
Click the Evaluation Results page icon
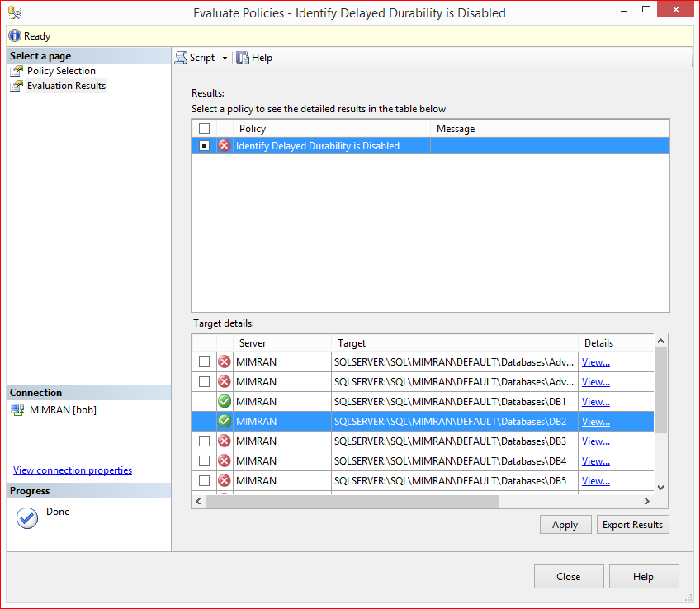point(17,86)
